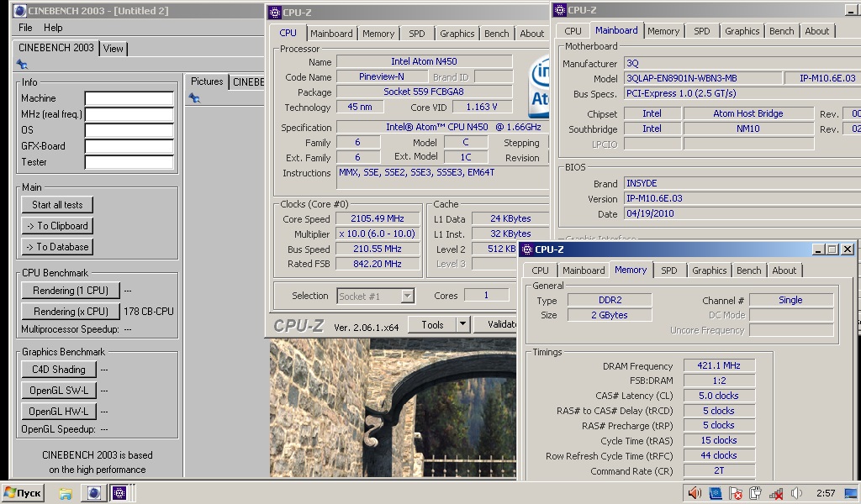861x504 pixels.
Task: Open the Socket #1 selection combo box
Action: [x=376, y=297]
